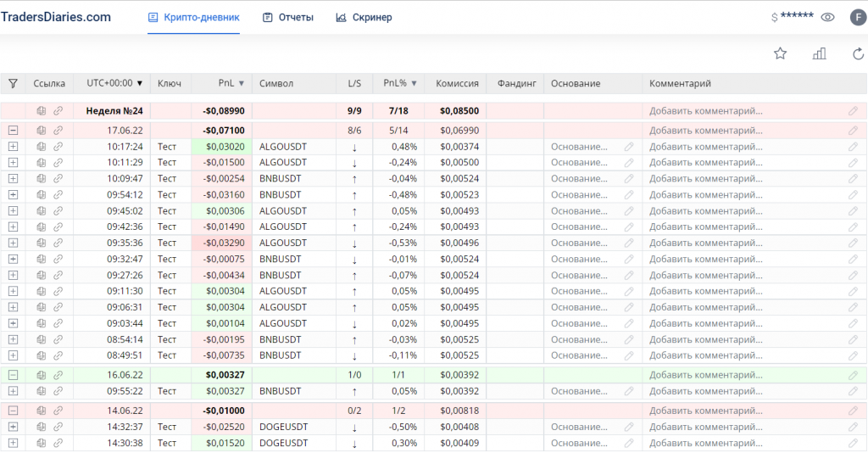Switch to the Отчеты tab
Image resolution: width=868 pixels, height=453 pixels.
[288, 17]
